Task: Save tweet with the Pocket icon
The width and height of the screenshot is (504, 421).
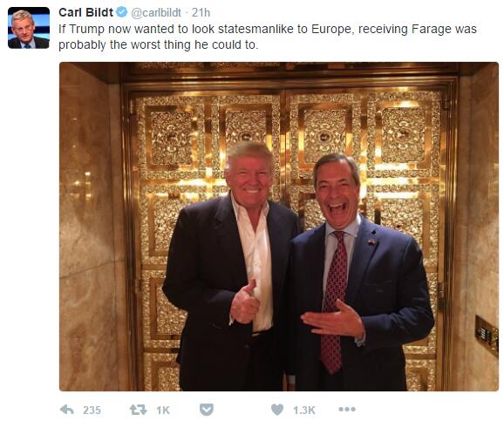Action: point(206,410)
